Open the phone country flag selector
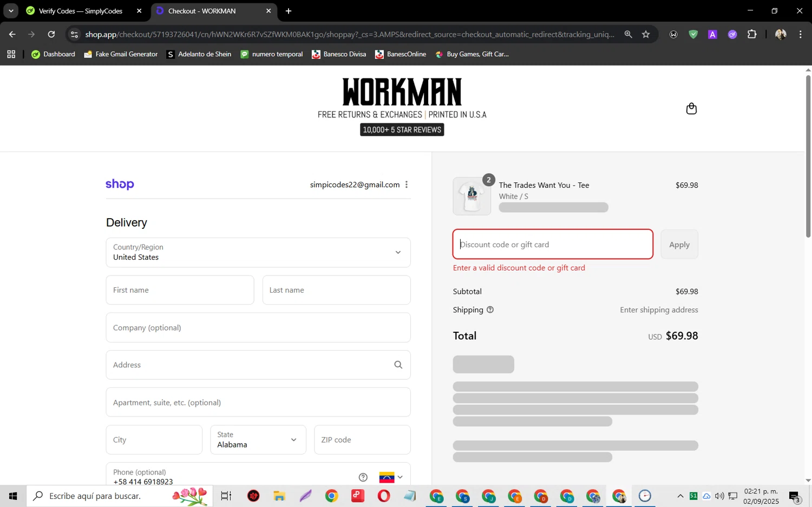The height and width of the screenshot is (507, 812). click(391, 477)
